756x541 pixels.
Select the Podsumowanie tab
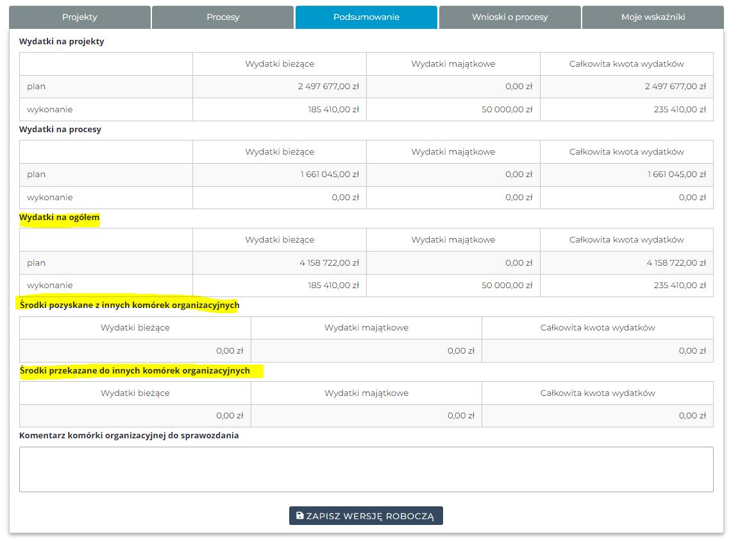(366, 17)
